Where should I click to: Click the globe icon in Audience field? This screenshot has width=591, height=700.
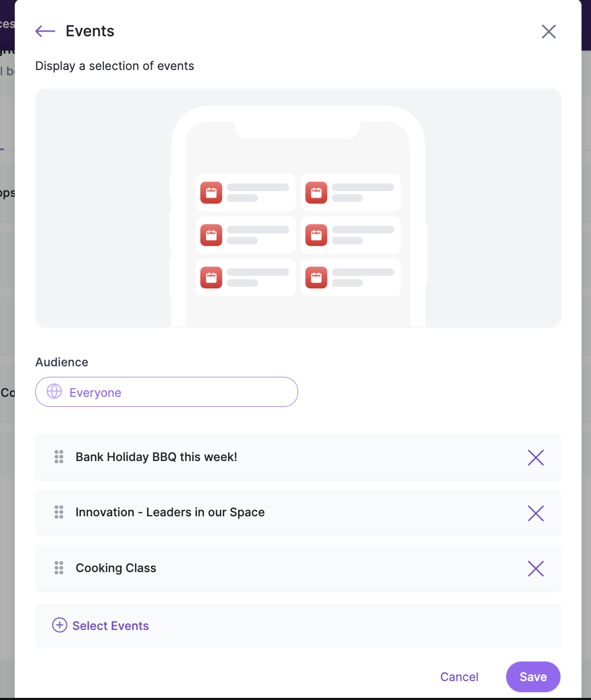pos(54,391)
